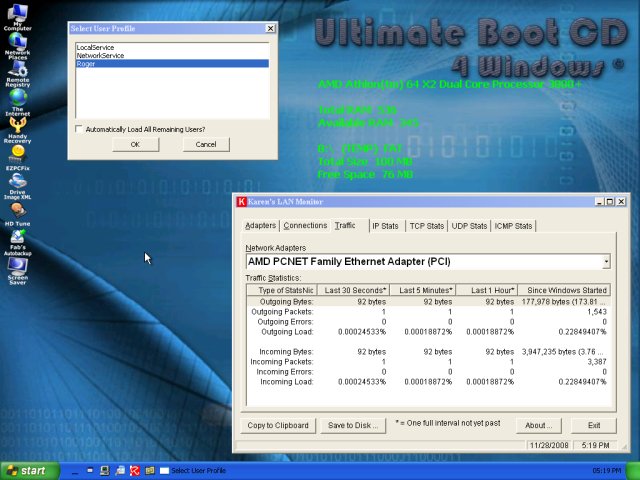
Task: Click the yellow folder quick-launch icon in taskbar
Action: point(150,471)
